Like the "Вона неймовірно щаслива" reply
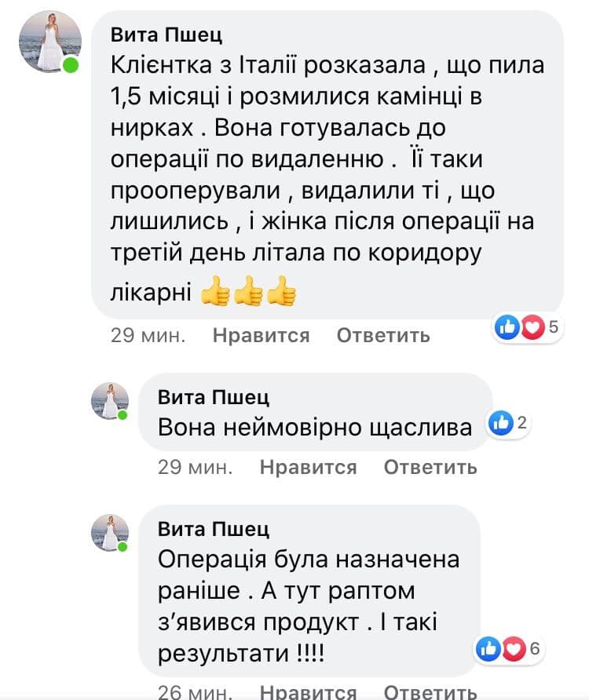This screenshot has width=589, height=700. point(308,468)
